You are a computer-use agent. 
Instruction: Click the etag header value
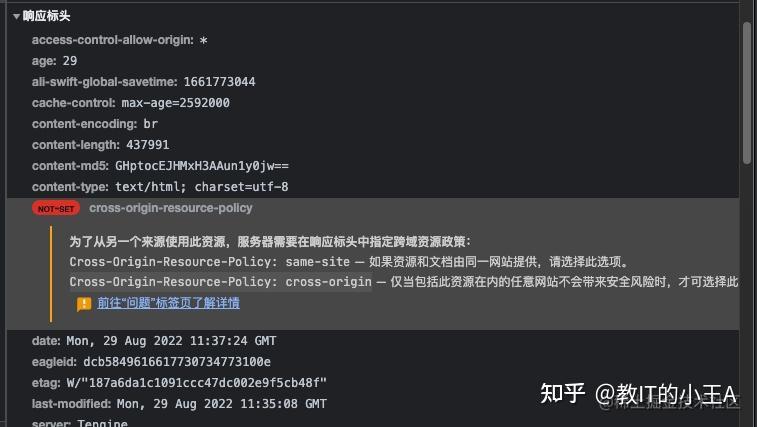click(x=196, y=383)
